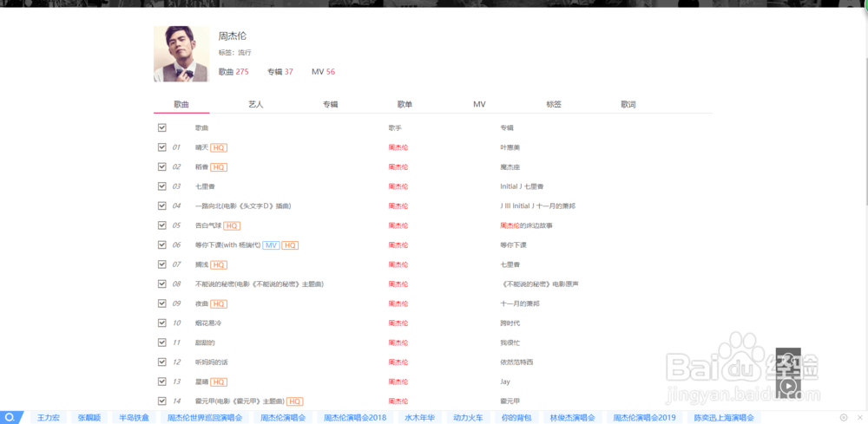Uncheck the checkbox for song 04 一路向北
Viewport: 868px width, 424px height.
pos(162,205)
